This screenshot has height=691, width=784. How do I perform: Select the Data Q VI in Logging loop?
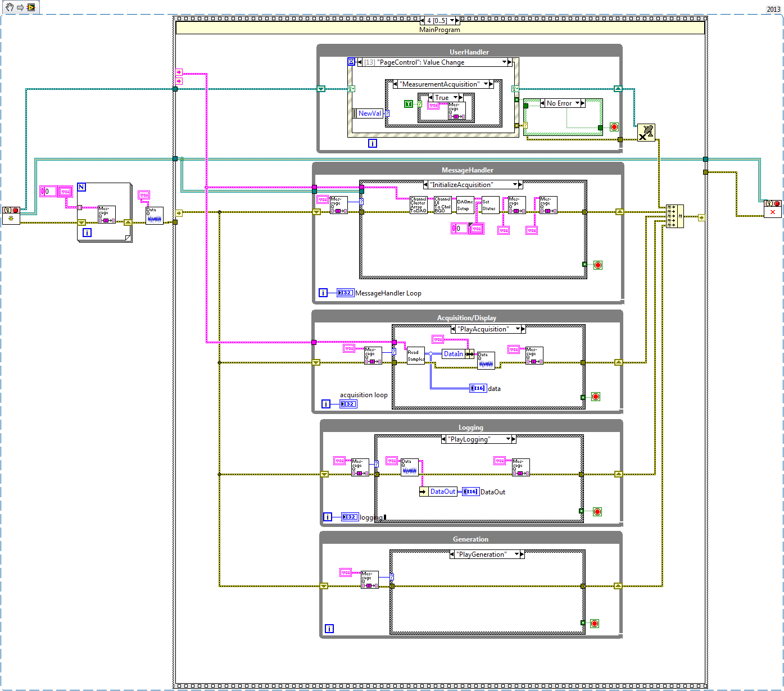click(x=410, y=467)
